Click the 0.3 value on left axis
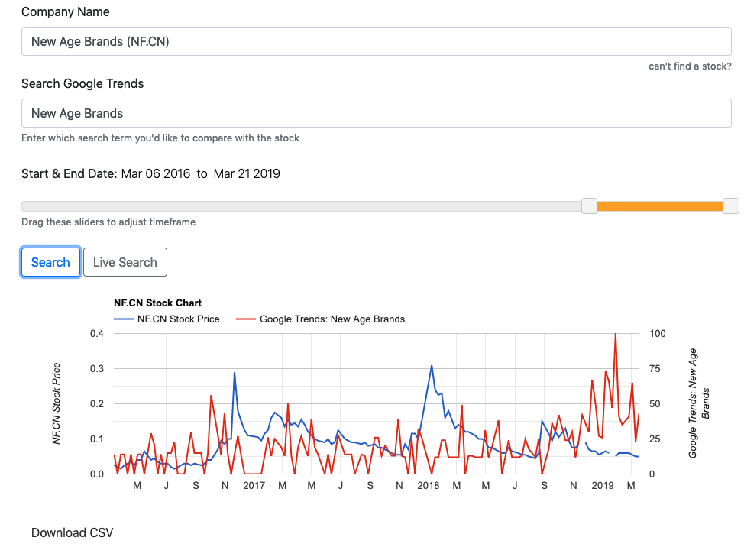 coord(97,369)
